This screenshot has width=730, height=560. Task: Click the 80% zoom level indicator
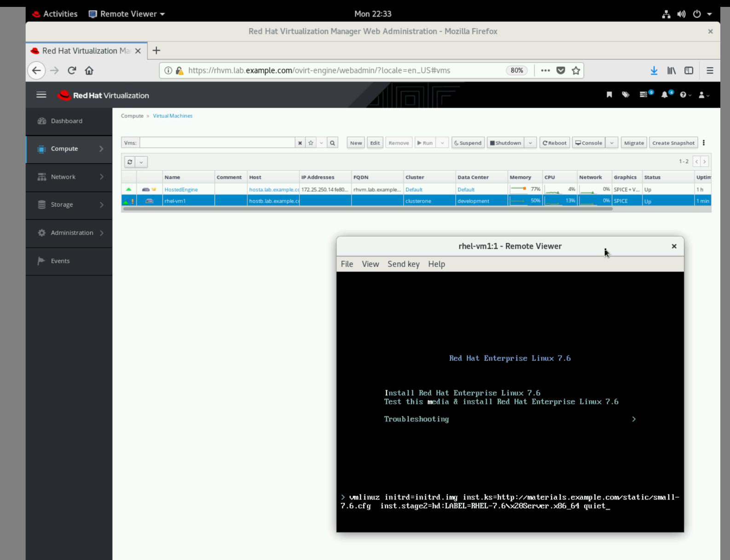pyautogui.click(x=517, y=70)
